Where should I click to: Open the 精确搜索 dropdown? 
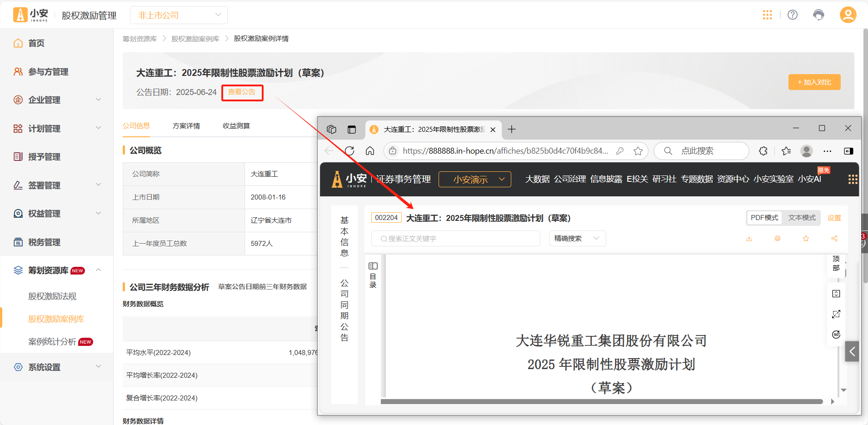578,239
